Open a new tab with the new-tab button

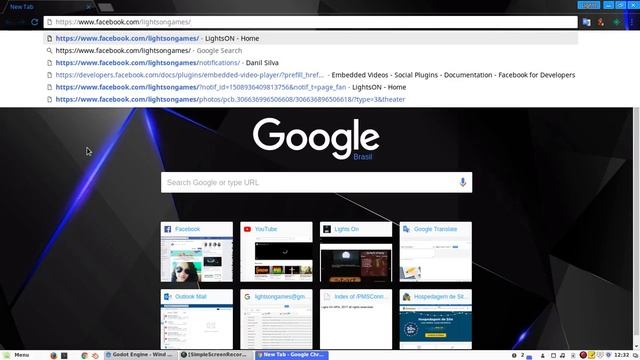[x=106, y=7]
